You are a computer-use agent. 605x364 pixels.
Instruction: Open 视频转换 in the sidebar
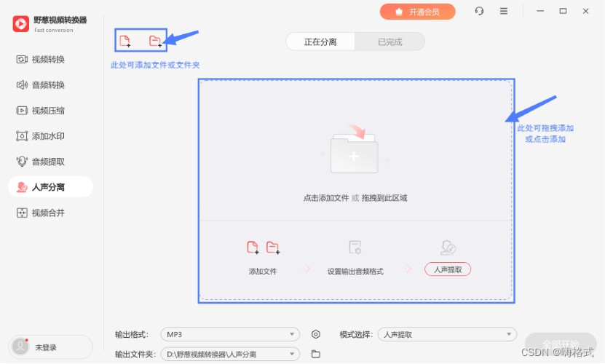[41, 60]
